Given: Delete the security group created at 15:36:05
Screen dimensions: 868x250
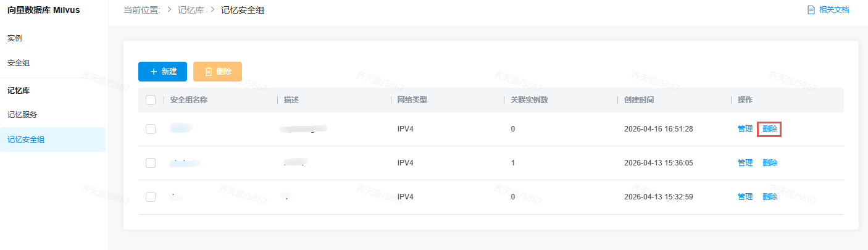Looking at the screenshot, I should (x=770, y=163).
